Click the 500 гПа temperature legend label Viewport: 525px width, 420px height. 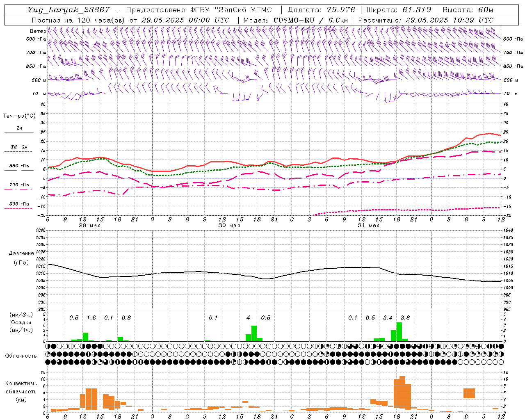tap(19, 204)
